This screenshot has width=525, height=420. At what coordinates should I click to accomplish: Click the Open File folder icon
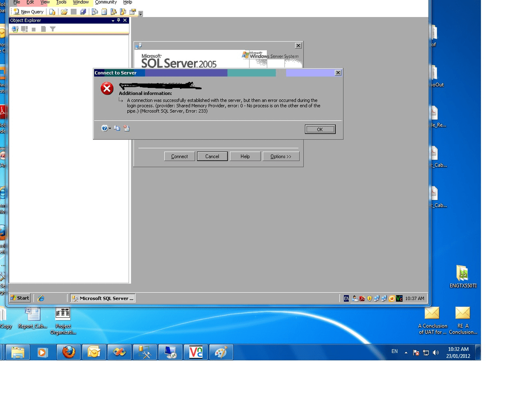(64, 12)
